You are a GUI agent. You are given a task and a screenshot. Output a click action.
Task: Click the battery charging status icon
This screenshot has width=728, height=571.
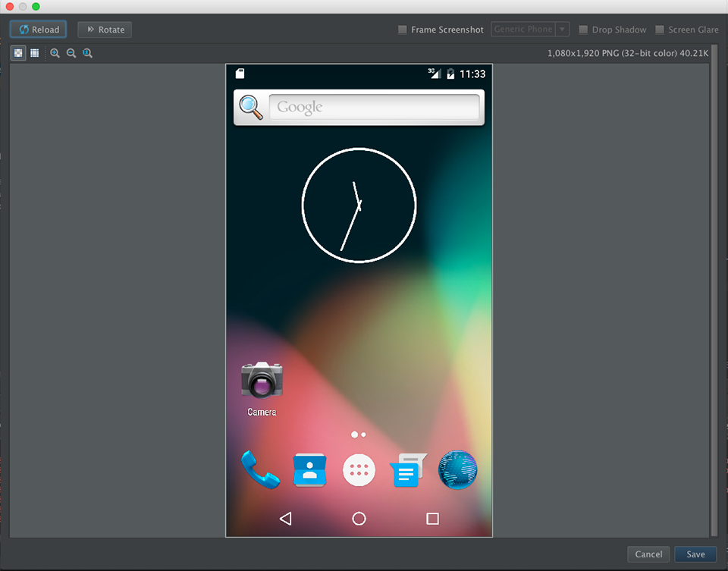click(450, 74)
